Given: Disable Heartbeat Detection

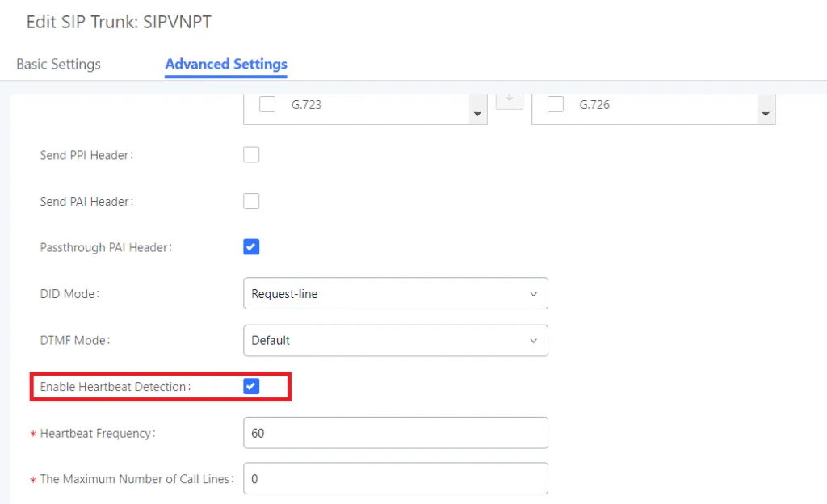Looking at the screenshot, I should [x=251, y=386].
